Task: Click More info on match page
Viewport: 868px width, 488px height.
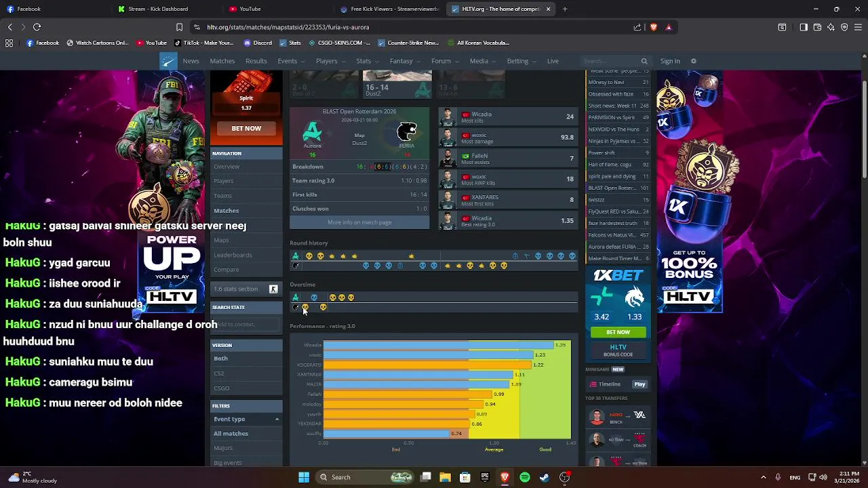Action: [359, 222]
